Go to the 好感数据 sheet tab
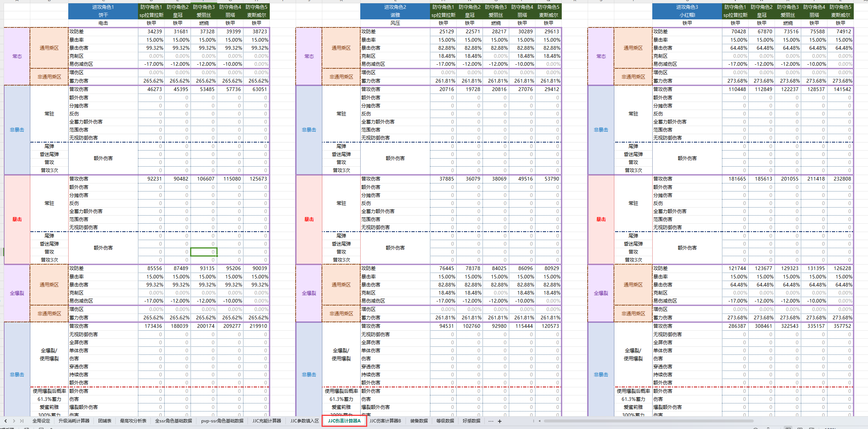The width and height of the screenshot is (868, 429). pos(472,421)
